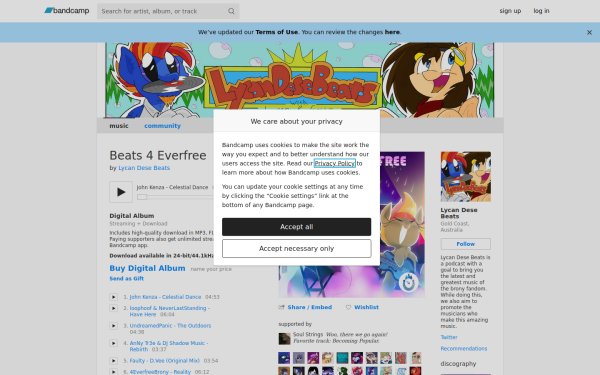This screenshot has width=600, height=375.
Task: Play track 5 D.Vee Original Mix
Action: point(113,361)
